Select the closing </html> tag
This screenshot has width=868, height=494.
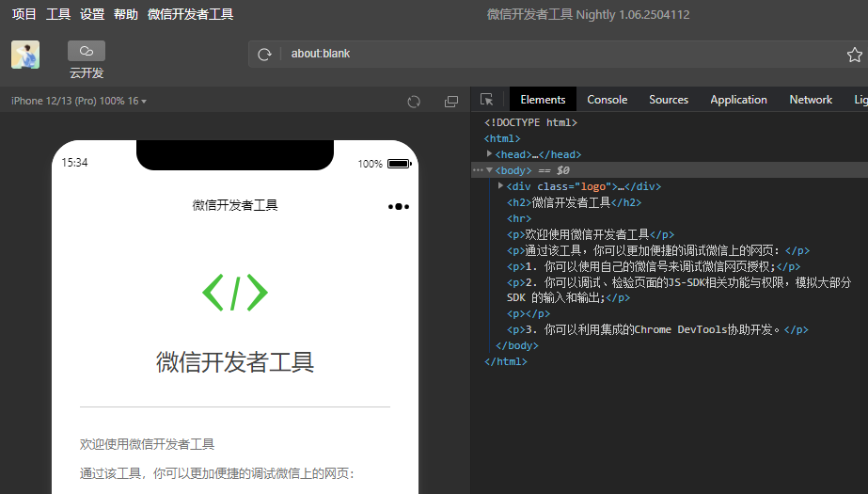(505, 361)
